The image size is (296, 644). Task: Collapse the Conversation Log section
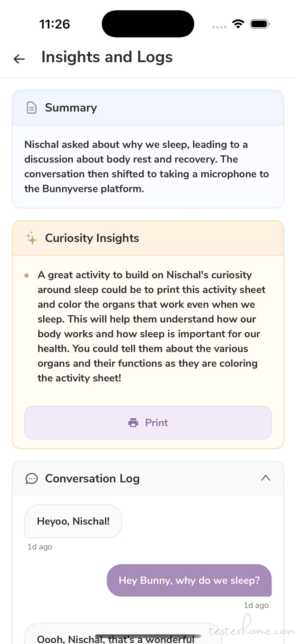tap(266, 478)
